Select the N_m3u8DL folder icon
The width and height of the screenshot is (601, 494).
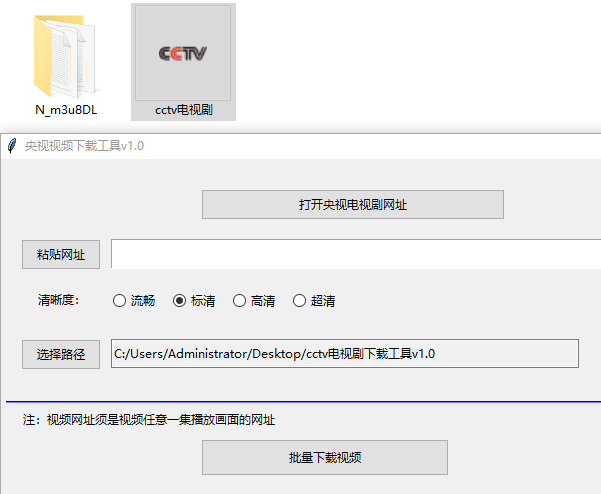click(x=65, y=57)
